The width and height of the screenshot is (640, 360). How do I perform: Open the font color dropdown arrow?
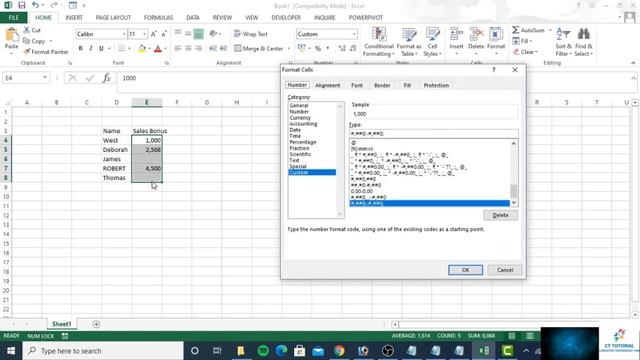[165, 49]
